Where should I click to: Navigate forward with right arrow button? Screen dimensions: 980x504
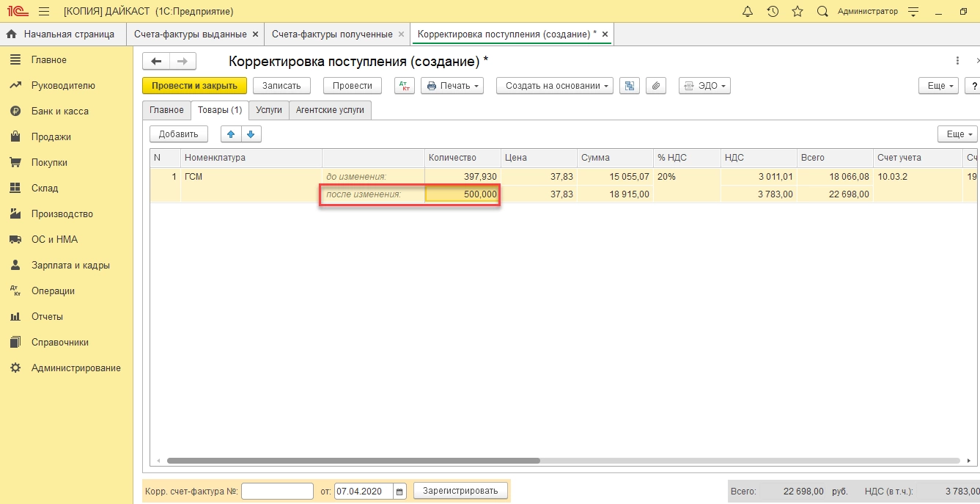(183, 62)
